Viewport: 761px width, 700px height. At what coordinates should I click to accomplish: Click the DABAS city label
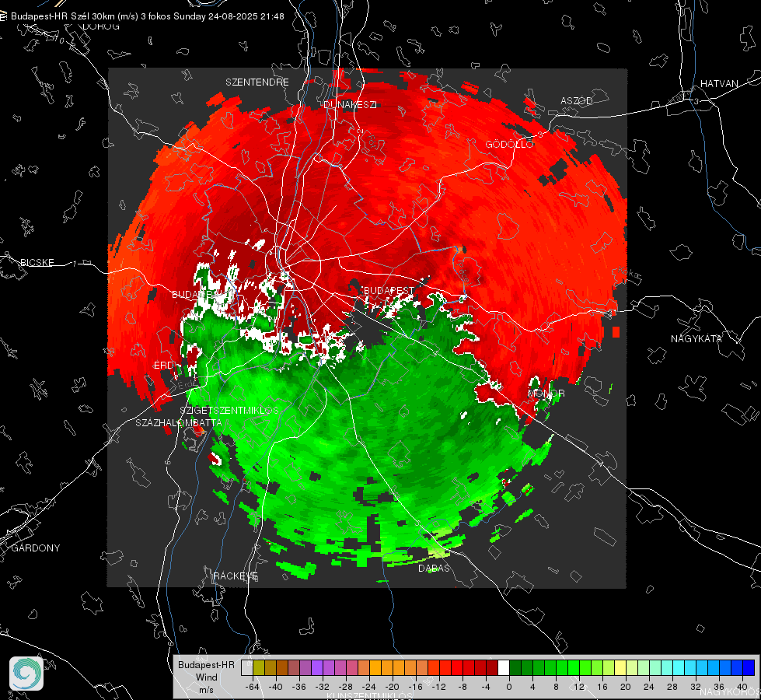point(435,568)
